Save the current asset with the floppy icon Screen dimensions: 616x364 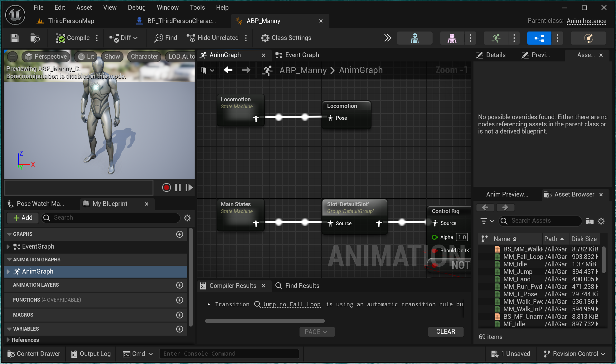15,38
